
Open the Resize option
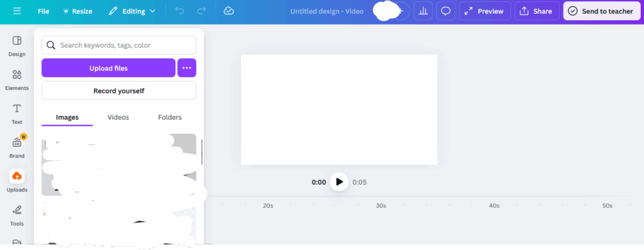click(77, 11)
